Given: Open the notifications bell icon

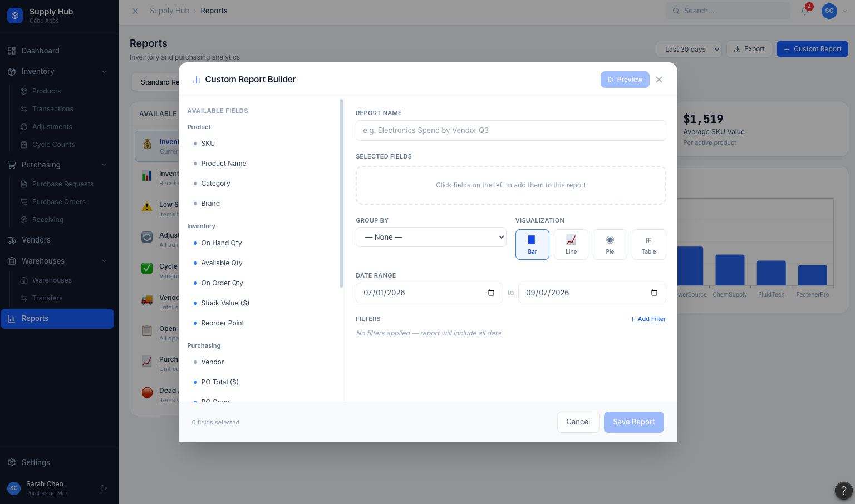Looking at the screenshot, I should click(805, 11).
